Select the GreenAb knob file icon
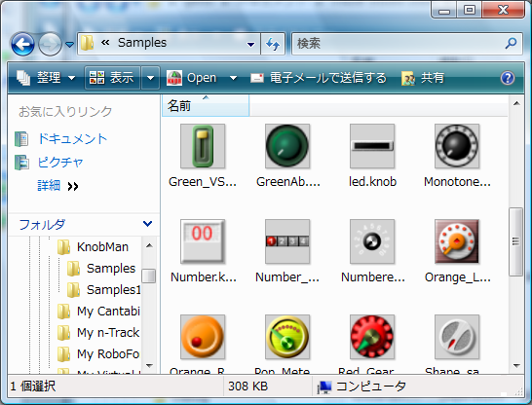 (287, 146)
